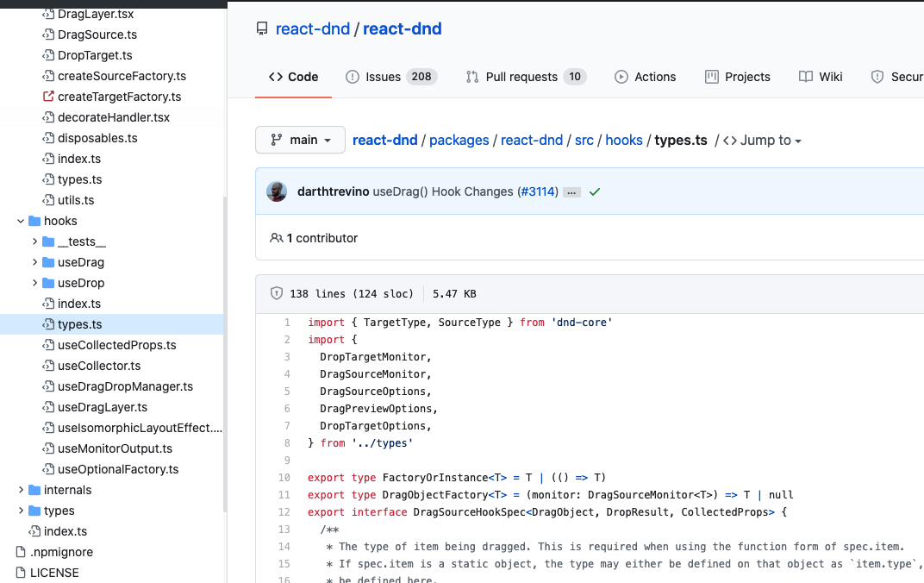This screenshot has width=924, height=583.
Task: Switch to the Code tab
Action: (293, 77)
